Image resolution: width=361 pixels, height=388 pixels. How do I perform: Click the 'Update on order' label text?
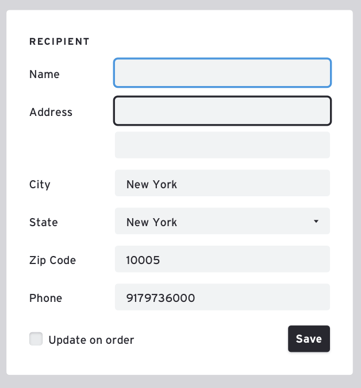coord(91,340)
